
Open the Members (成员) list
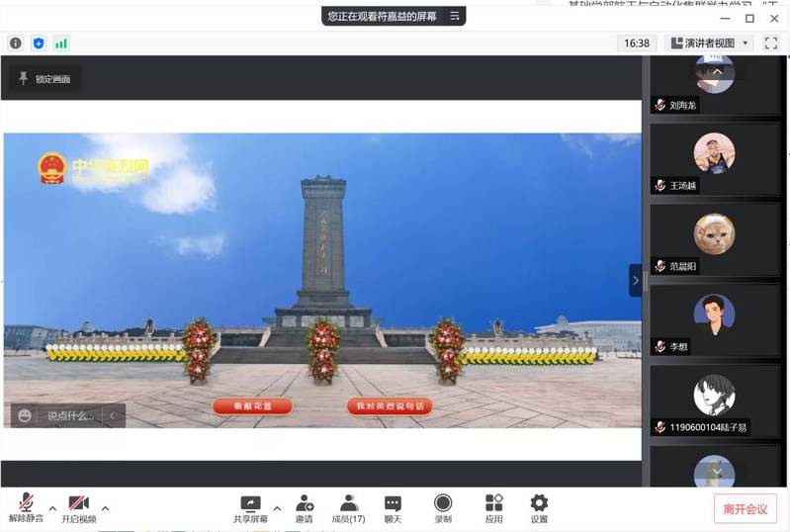pyautogui.click(x=348, y=508)
